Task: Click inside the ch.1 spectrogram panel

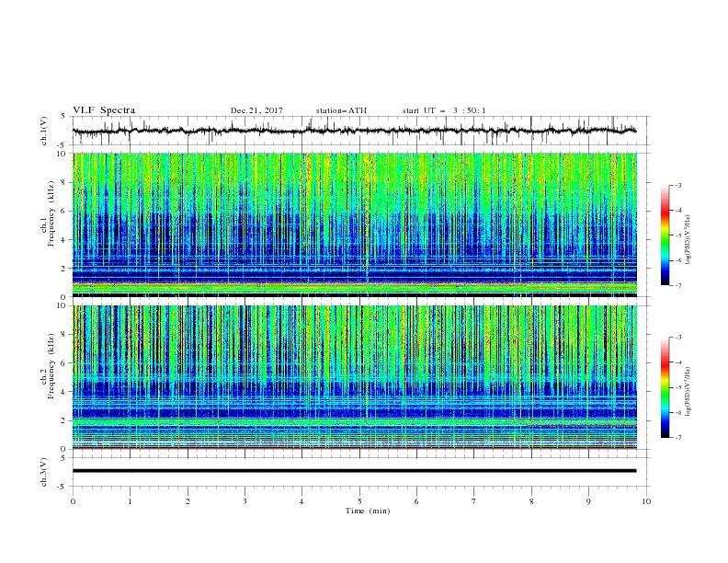Action: pyautogui.click(x=355, y=224)
